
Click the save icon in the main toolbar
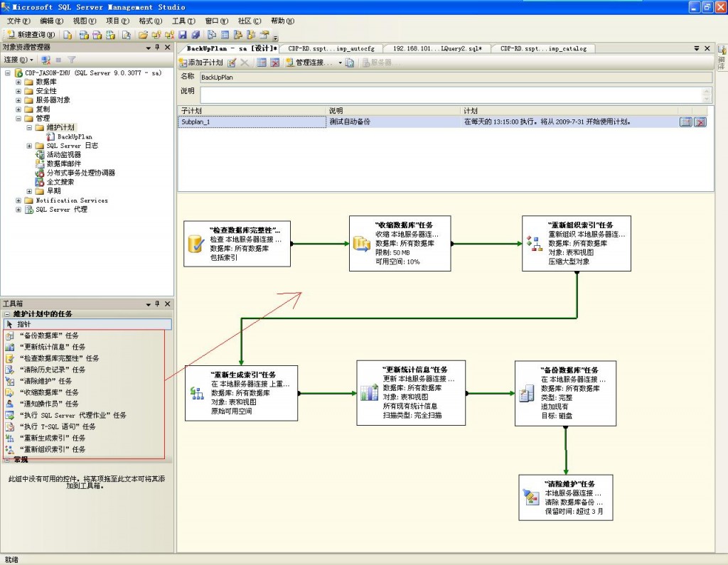(x=183, y=34)
